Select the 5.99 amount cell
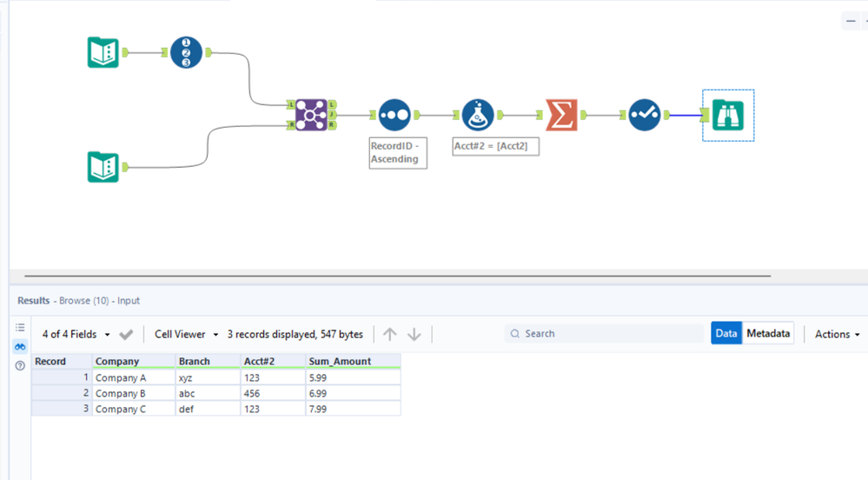This screenshot has height=480, width=868. 353,377
